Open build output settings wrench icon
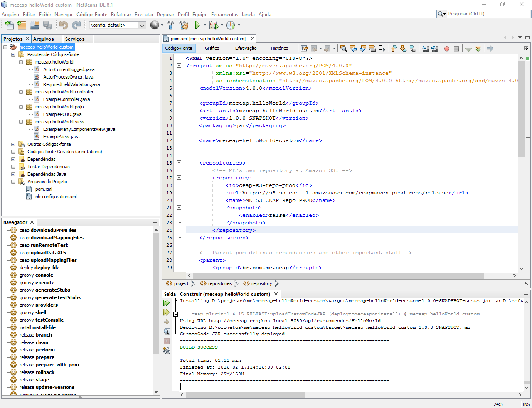Screen dimensions: 532x408 pyautogui.click(x=167, y=351)
